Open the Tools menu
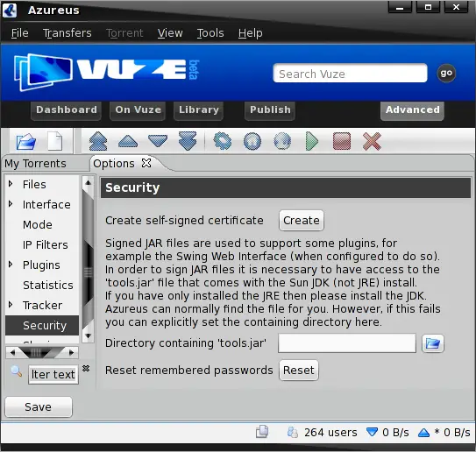The height and width of the screenshot is (452, 476). 210,32
